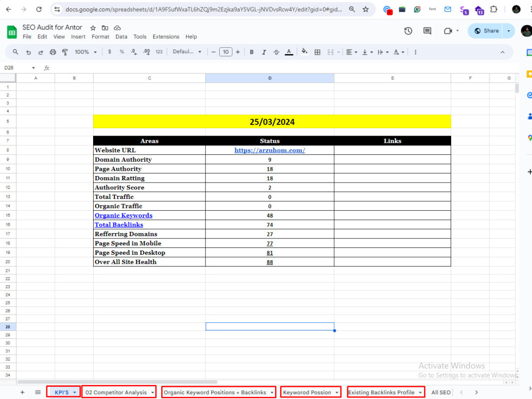Open text rotation dropdown
The image size is (532, 399).
click(398, 52)
